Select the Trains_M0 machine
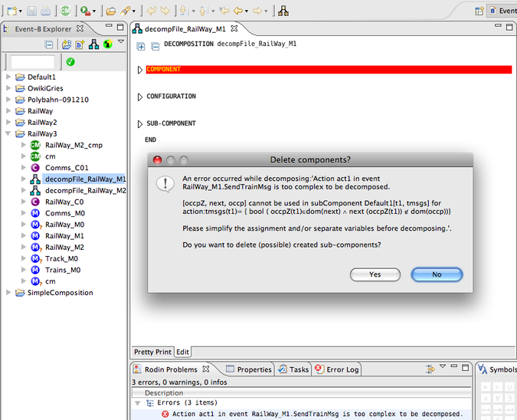 pyautogui.click(x=63, y=270)
